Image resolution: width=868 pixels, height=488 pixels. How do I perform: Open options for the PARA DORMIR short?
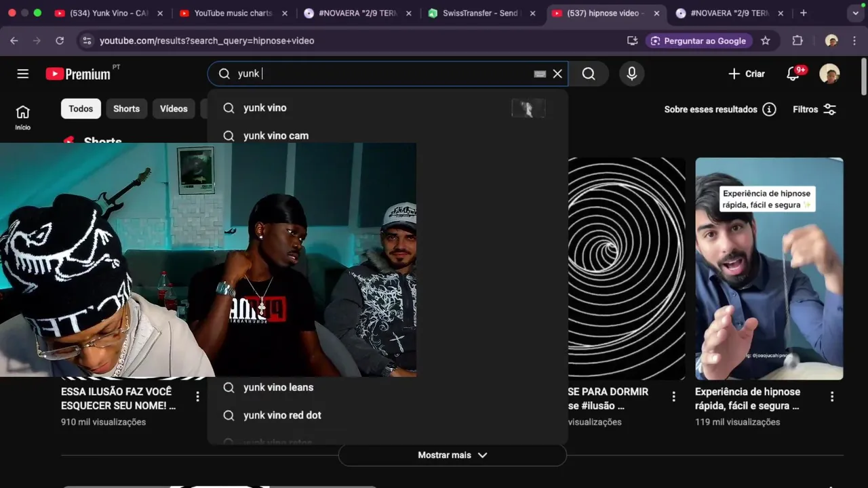673,396
